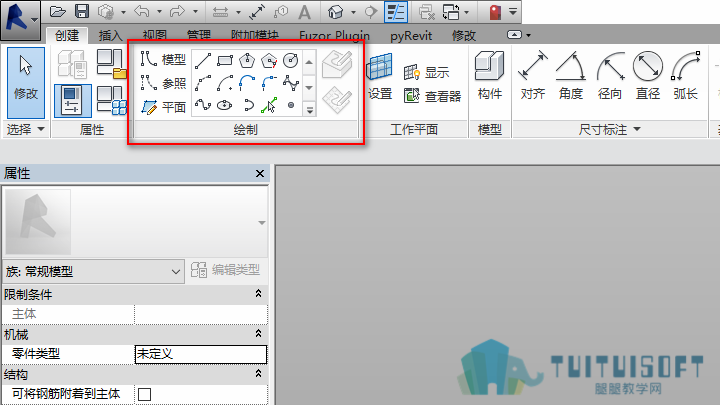The width and height of the screenshot is (720, 405).
Task: Click the 参照 reference line button
Action: pos(163,83)
